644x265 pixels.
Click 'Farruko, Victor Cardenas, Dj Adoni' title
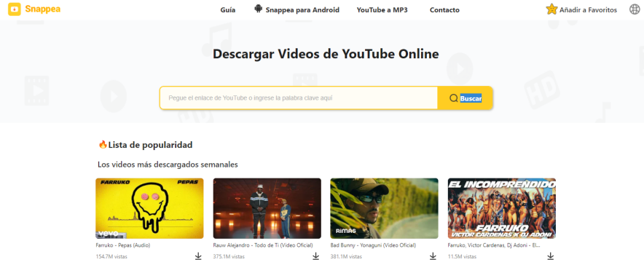tap(494, 245)
